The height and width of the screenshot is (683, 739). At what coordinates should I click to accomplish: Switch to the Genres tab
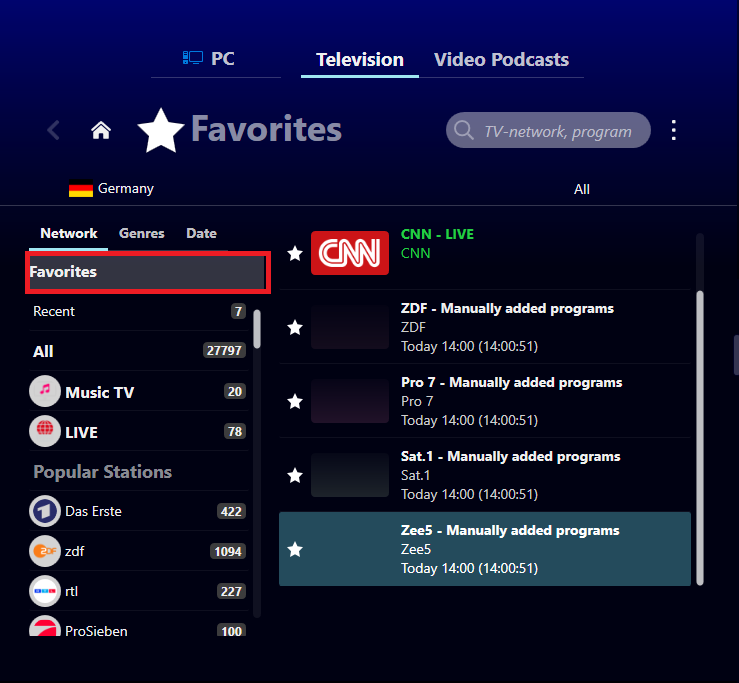coord(141,233)
